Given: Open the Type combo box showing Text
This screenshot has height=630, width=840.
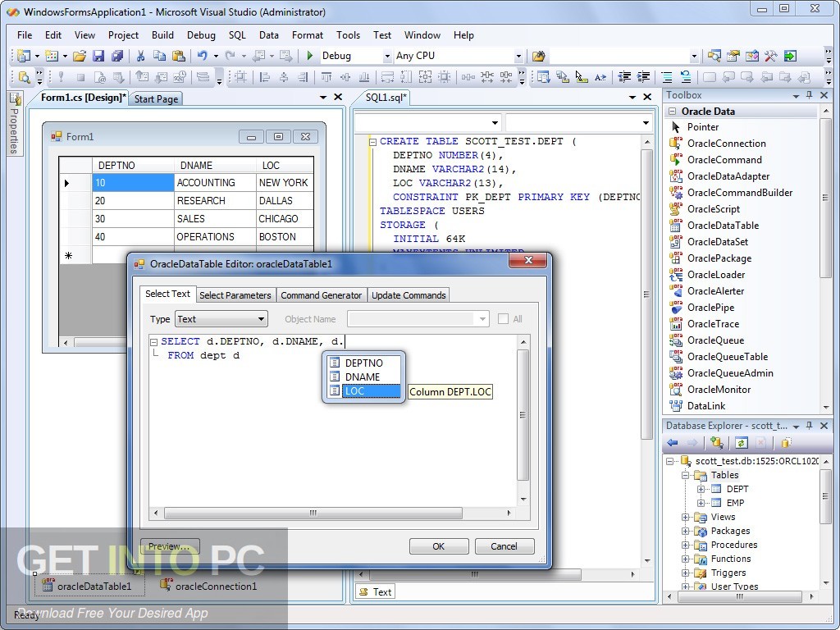Looking at the screenshot, I should [x=221, y=319].
